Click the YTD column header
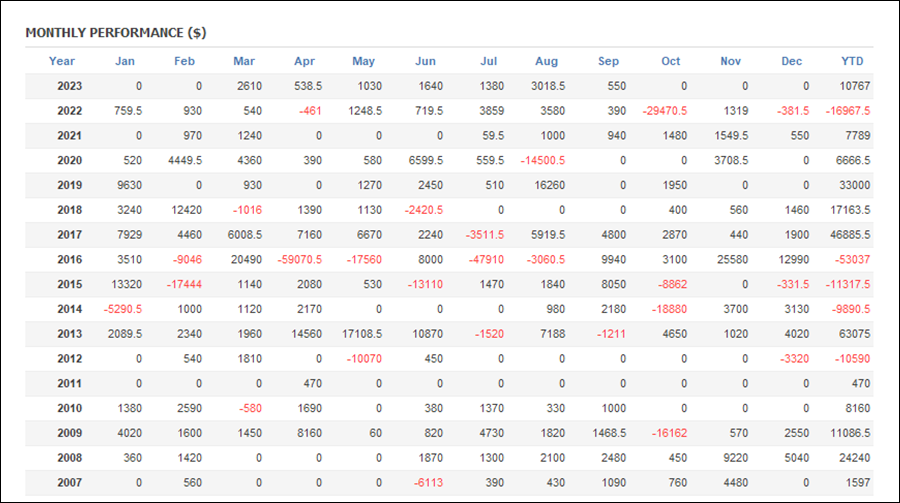 point(852,61)
